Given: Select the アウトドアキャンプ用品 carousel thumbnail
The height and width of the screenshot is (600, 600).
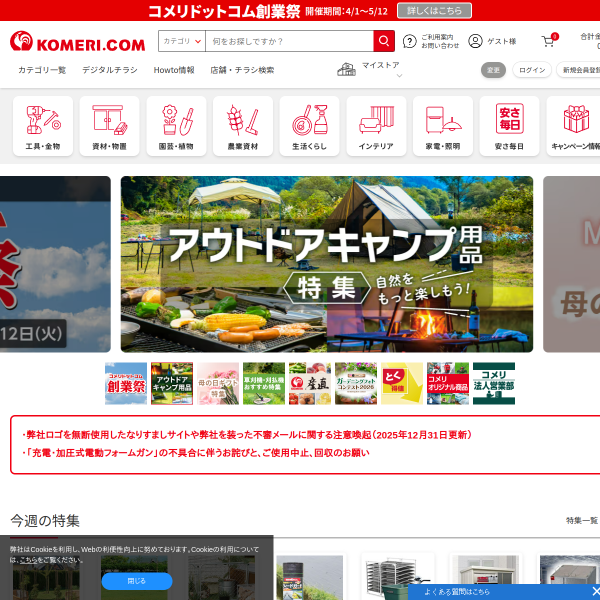Looking at the screenshot, I should tap(172, 383).
